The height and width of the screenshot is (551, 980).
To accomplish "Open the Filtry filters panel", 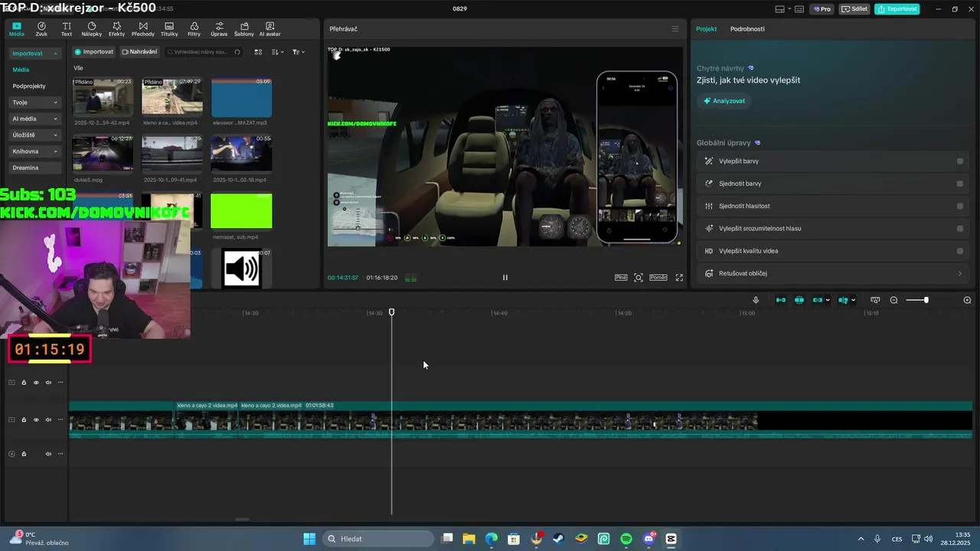I will point(194,29).
